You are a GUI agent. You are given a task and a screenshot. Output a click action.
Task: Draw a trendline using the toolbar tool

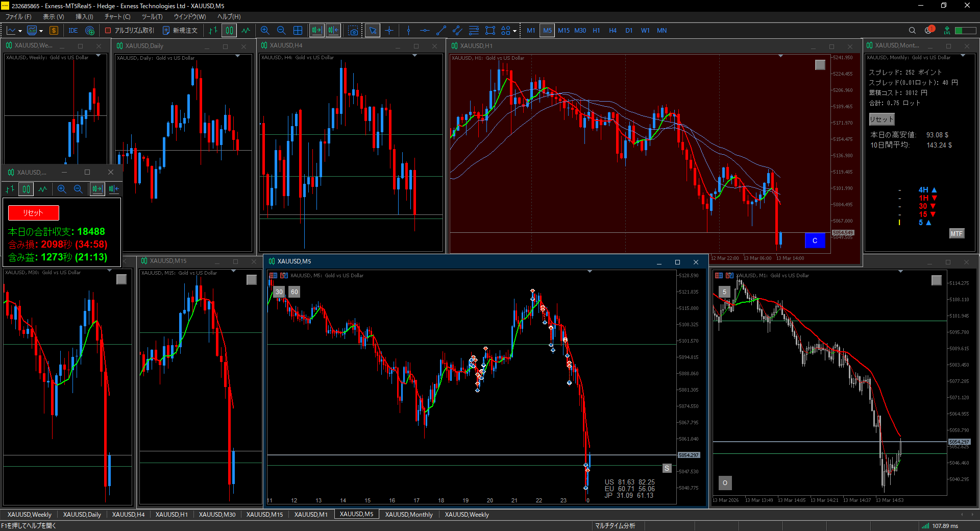(x=441, y=31)
